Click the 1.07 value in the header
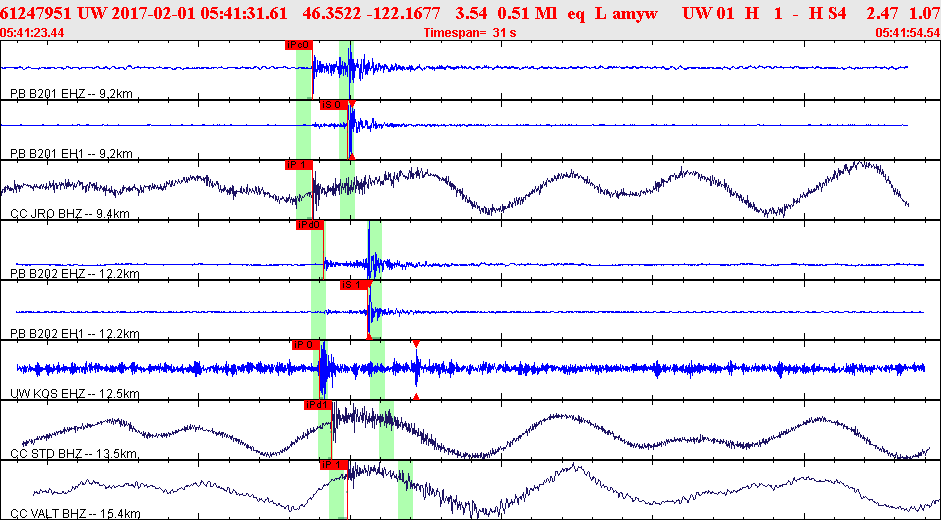 (x=927, y=13)
